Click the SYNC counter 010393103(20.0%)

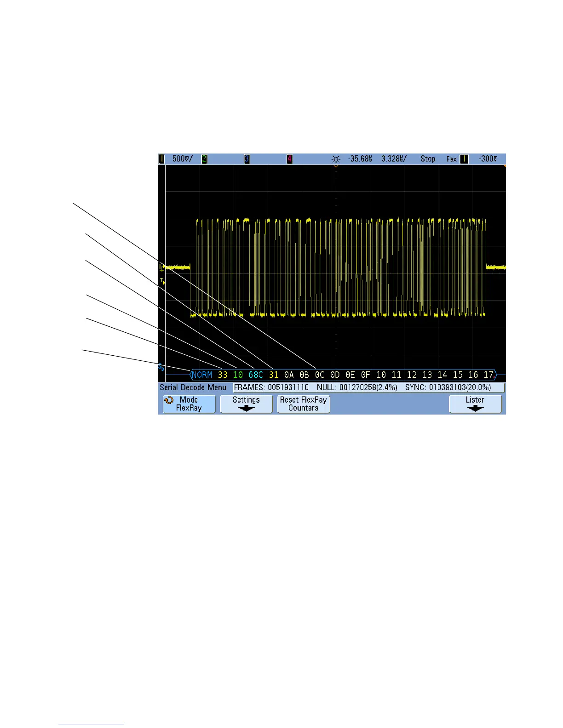(448, 387)
